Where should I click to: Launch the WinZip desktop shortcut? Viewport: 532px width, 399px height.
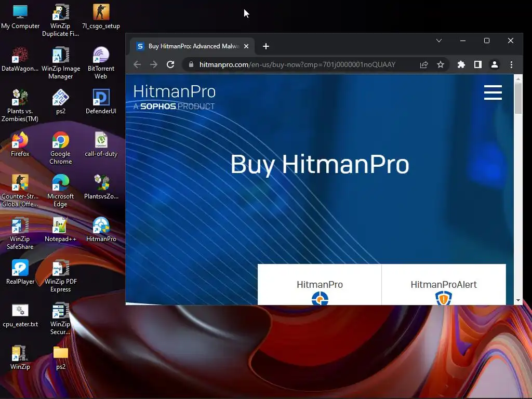pyautogui.click(x=20, y=357)
